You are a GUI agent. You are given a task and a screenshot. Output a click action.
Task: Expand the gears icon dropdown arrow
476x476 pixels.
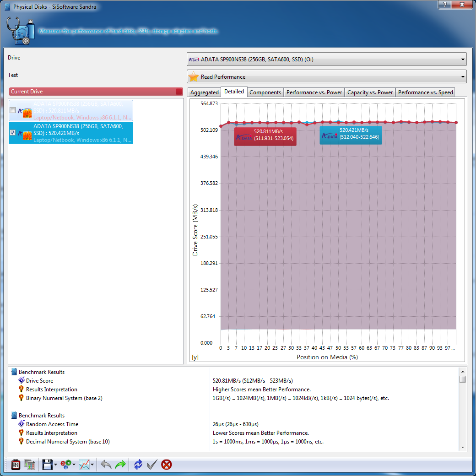click(74, 465)
